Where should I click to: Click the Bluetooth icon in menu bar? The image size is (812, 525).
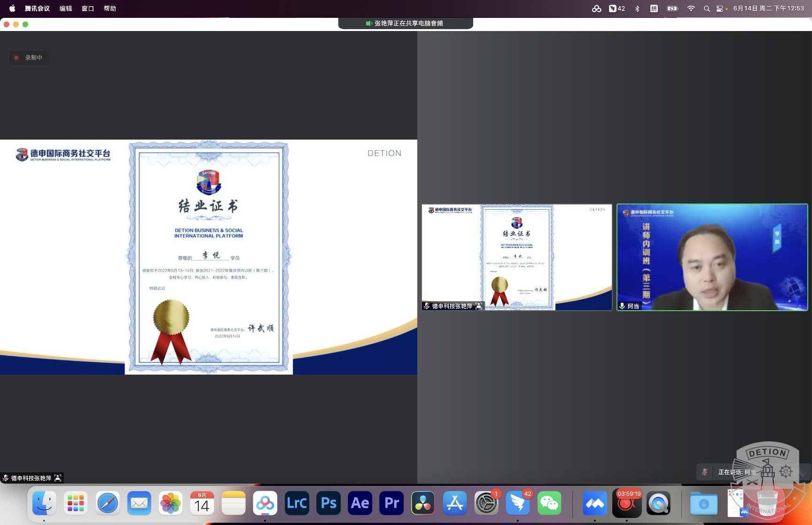637,8
